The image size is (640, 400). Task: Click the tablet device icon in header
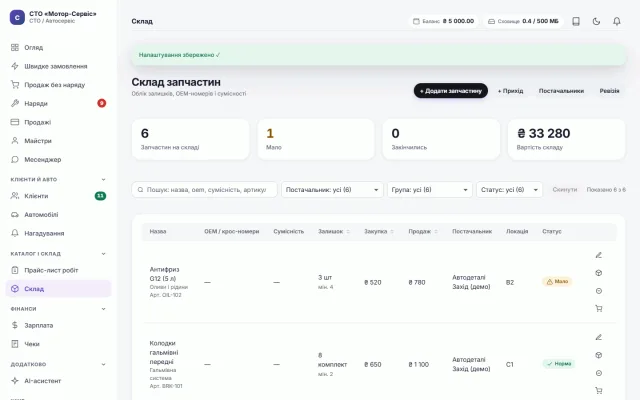[x=576, y=21]
